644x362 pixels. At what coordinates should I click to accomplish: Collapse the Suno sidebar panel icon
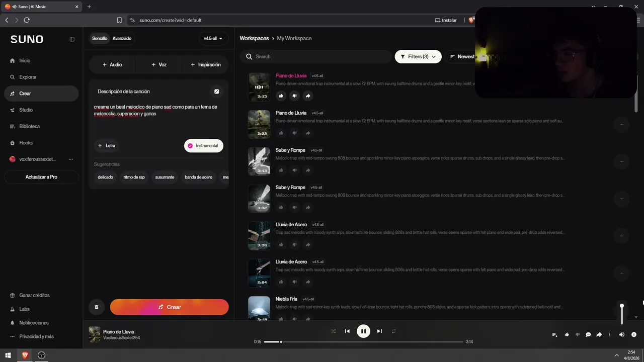(72, 39)
